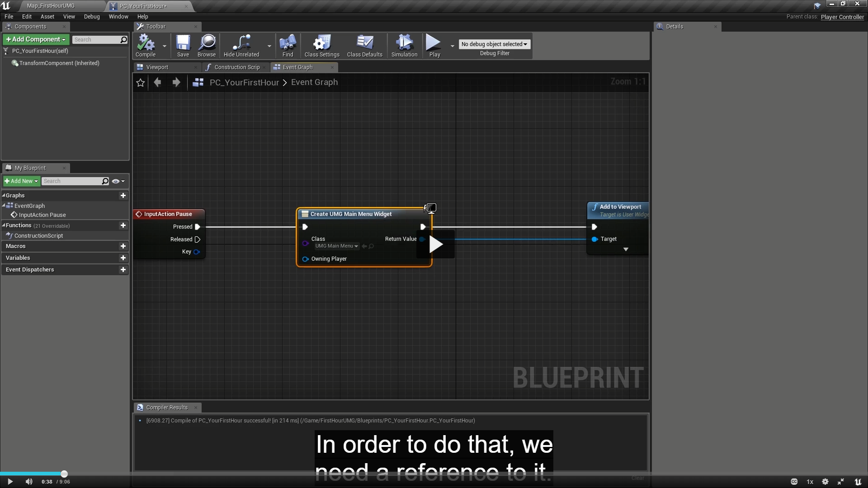This screenshot has width=868, height=488.
Task: Open the debug object filter dropdown
Action: pyautogui.click(x=494, y=44)
